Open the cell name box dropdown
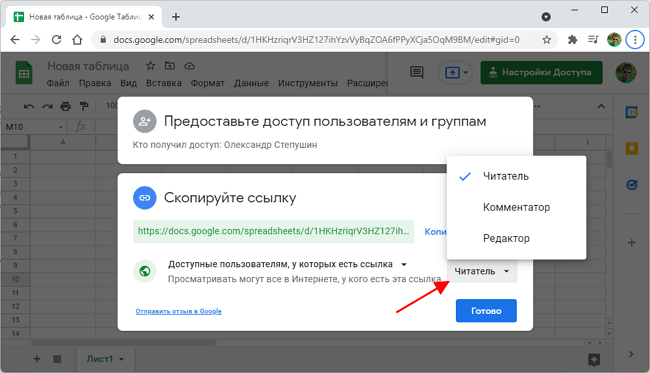 coord(61,127)
